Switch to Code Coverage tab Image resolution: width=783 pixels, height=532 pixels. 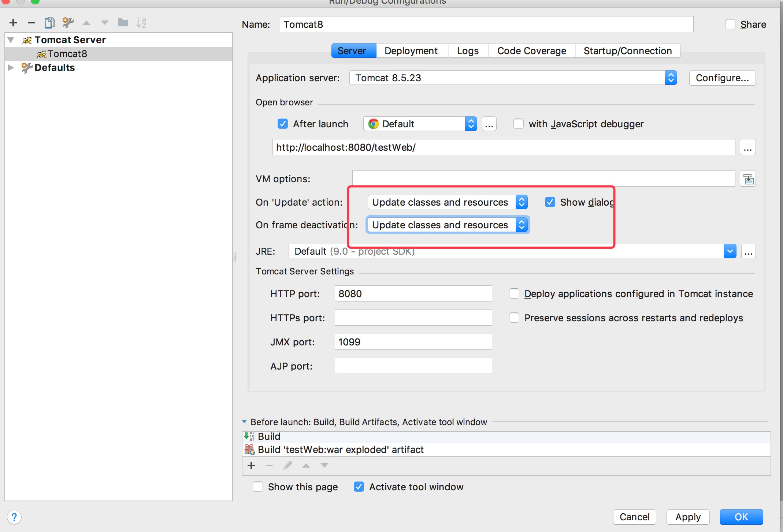coord(531,51)
